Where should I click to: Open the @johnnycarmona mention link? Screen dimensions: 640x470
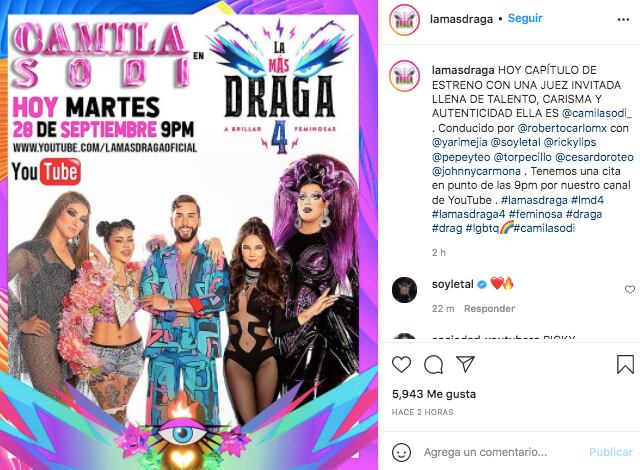476,171
